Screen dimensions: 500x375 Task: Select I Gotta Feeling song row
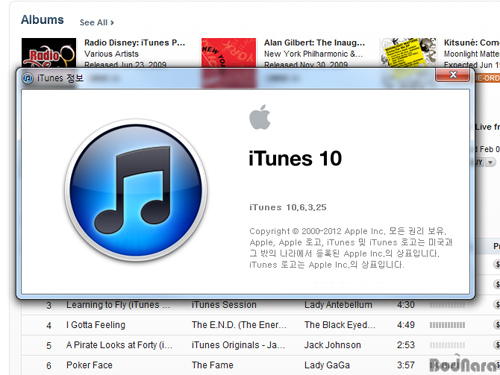(x=261, y=325)
